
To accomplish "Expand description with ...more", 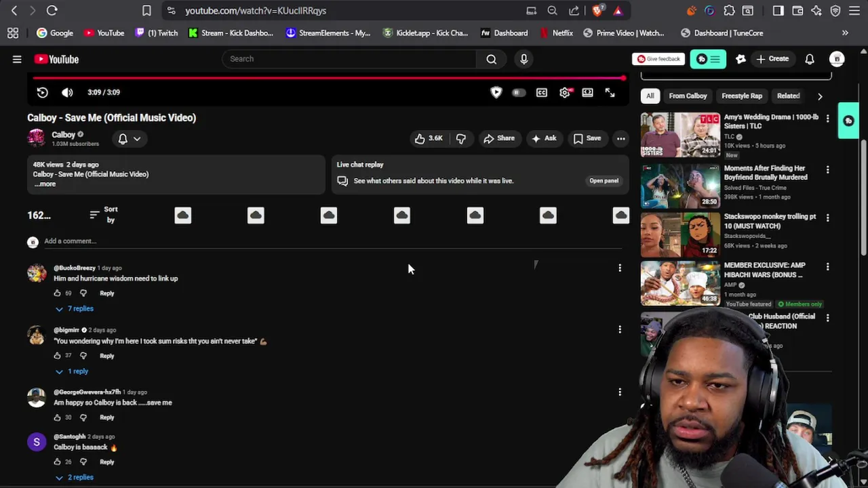I will [45, 184].
